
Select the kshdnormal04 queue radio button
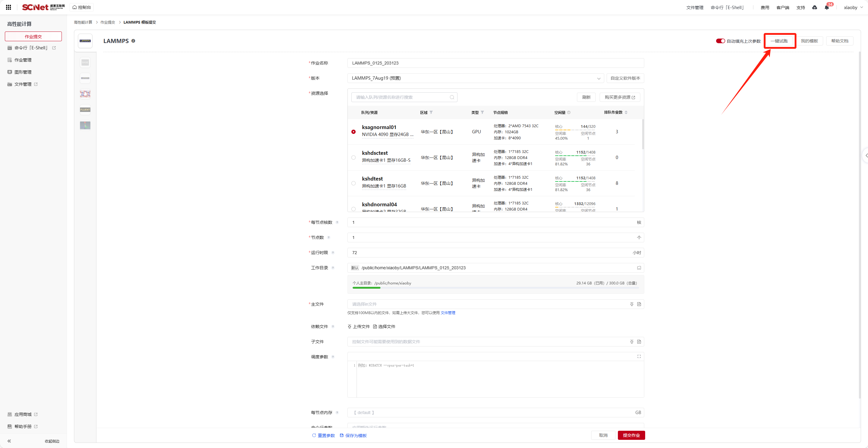354,209
